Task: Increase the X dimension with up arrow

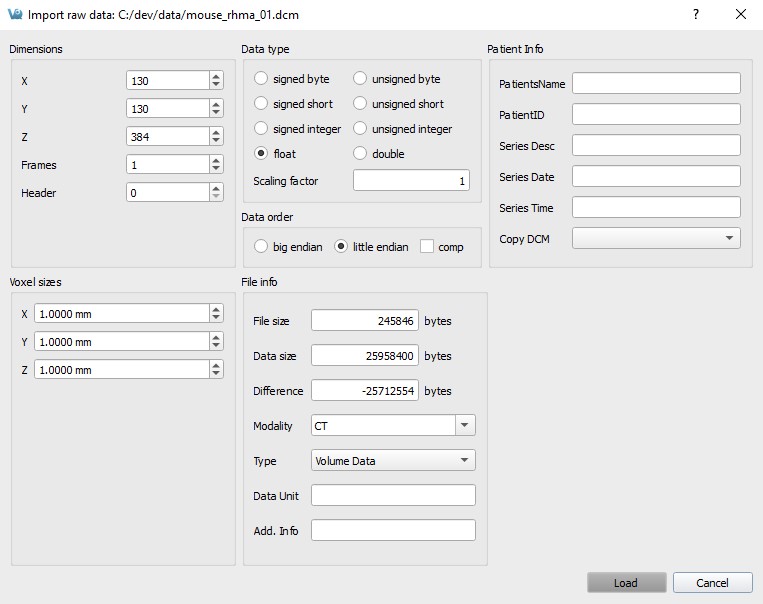Action: [x=216, y=76]
